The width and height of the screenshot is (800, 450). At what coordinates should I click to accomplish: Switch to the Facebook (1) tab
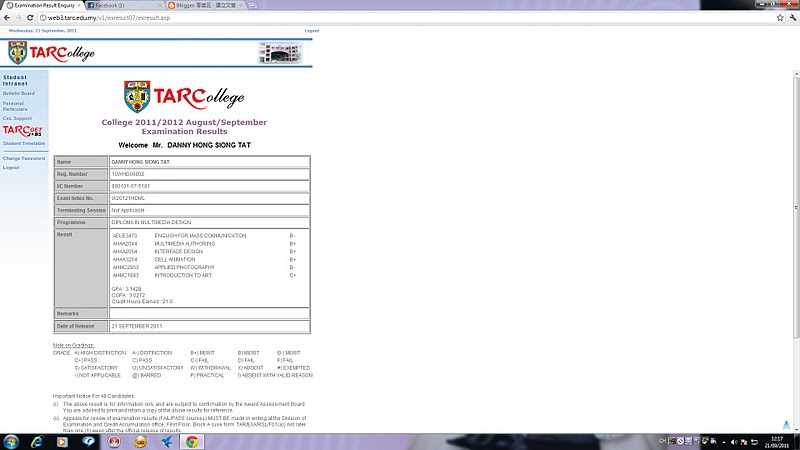pyautogui.click(x=123, y=5)
